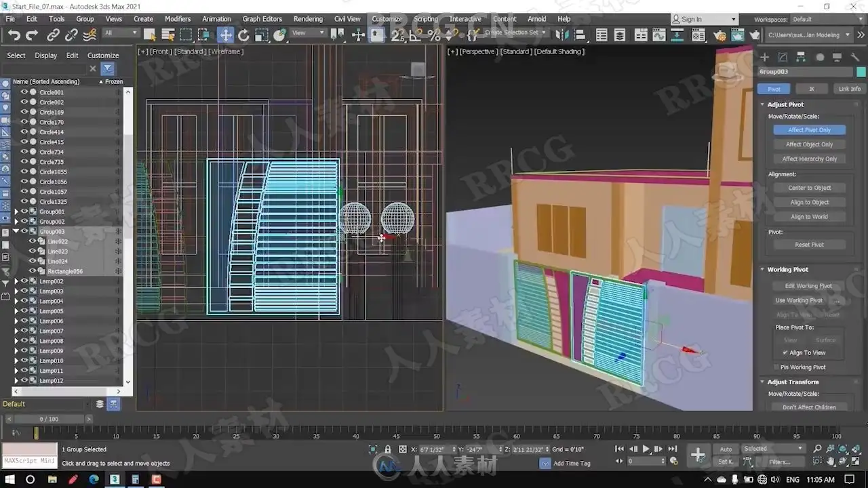Image resolution: width=868 pixels, height=488 pixels.
Task: Collapse the Group003 tree node
Action: (x=16, y=232)
